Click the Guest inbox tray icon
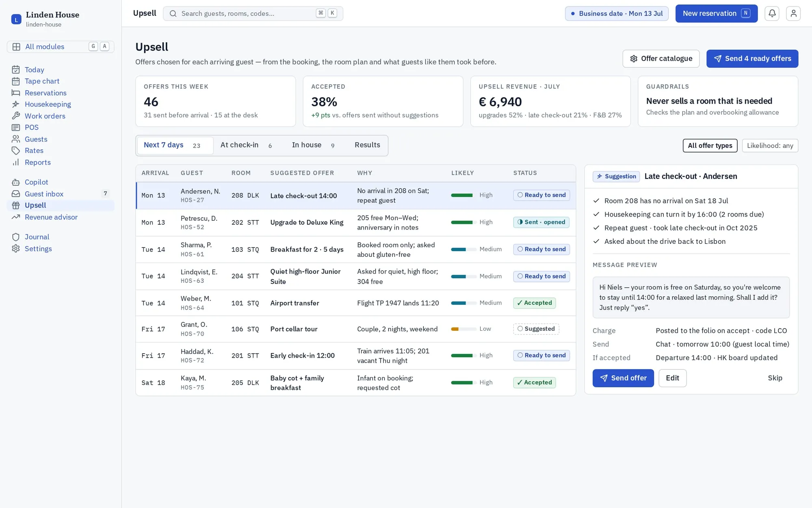This screenshot has height=508, width=812. point(16,194)
